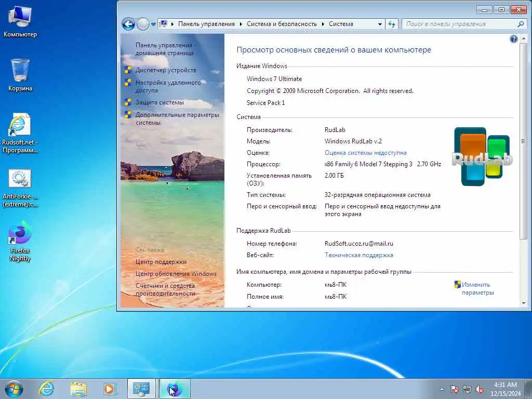This screenshot has width=532, height=399.
Task: Click Система breadcrumb item
Action: (341, 24)
